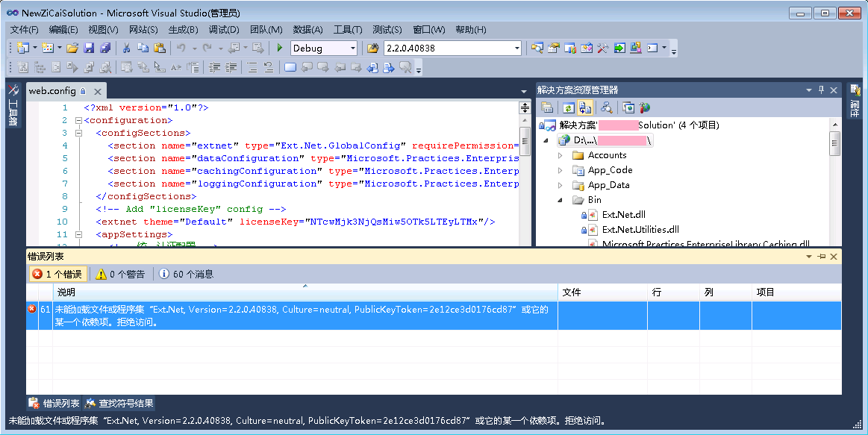
Task: Select Ext.Net.Utilities.dll in Solution Explorer
Action: coord(640,230)
